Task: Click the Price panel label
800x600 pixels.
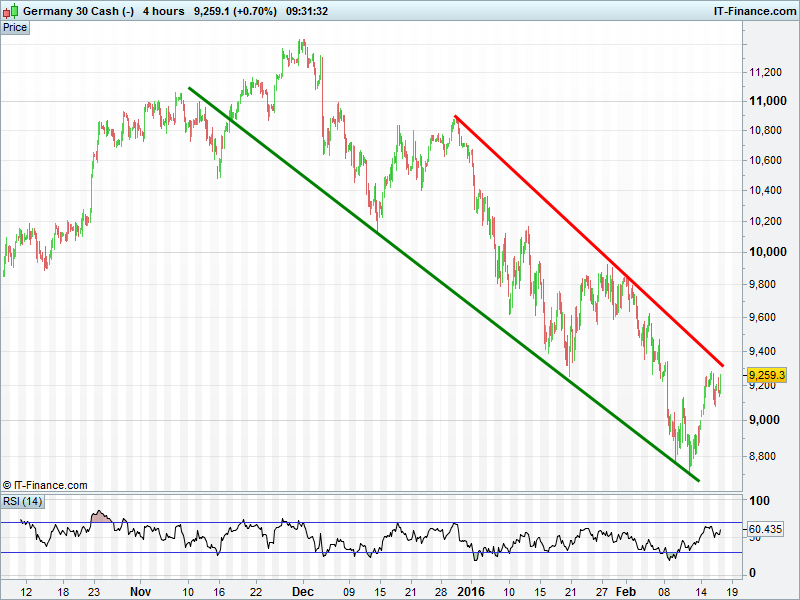Action: 15,28
